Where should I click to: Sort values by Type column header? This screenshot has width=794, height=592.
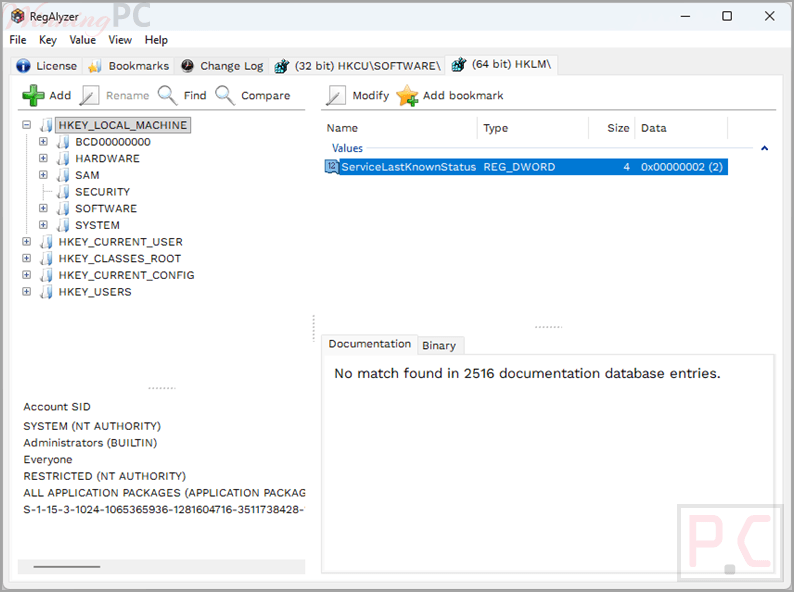[x=533, y=128]
